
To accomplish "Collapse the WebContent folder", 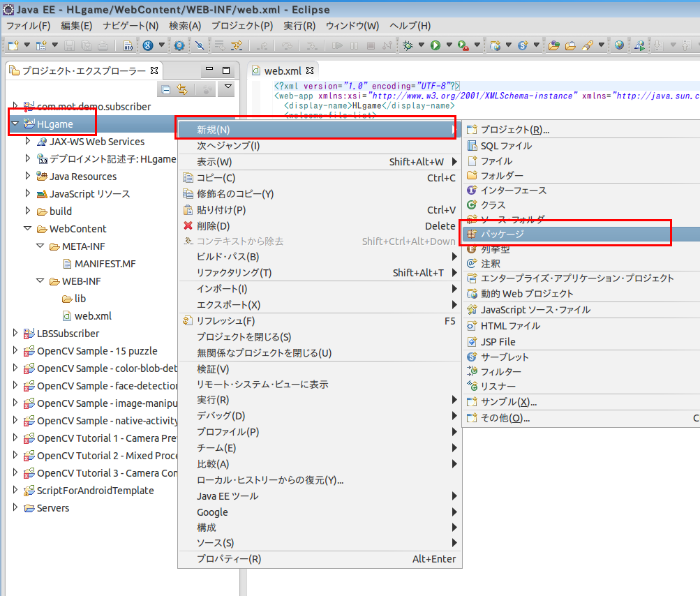I will 28,229.
